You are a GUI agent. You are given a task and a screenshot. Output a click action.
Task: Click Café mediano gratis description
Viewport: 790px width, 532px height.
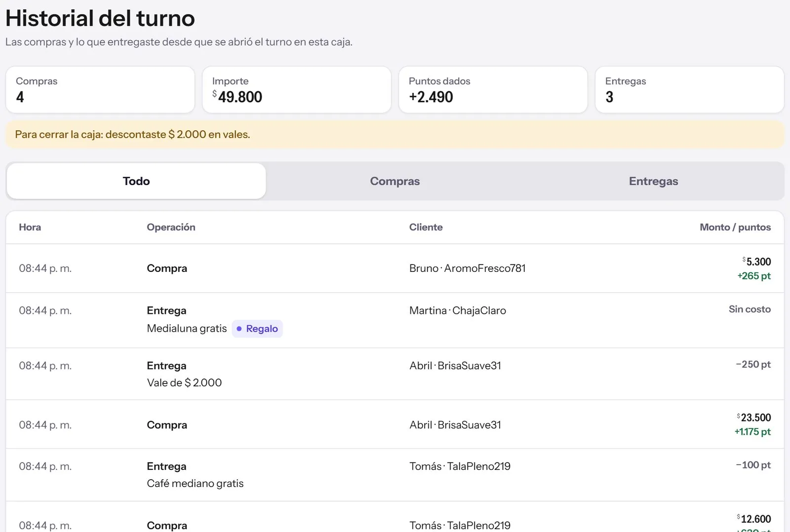pos(195,483)
